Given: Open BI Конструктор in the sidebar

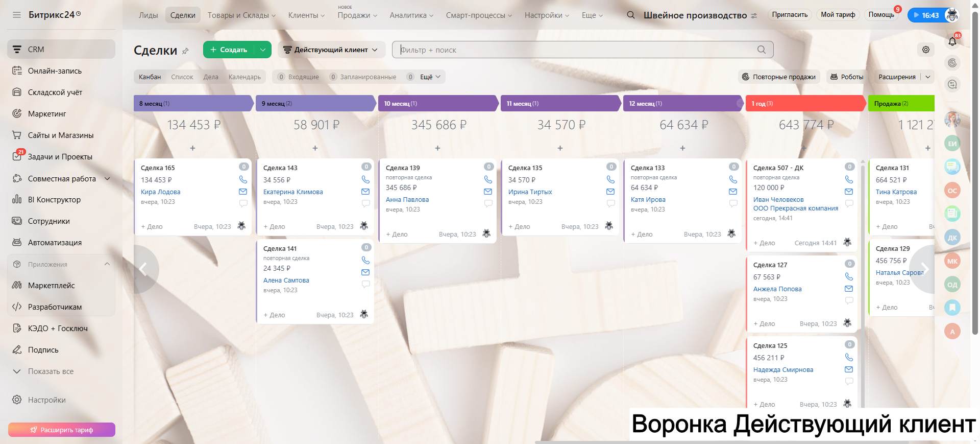Looking at the screenshot, I should pyautogui.click(x=54, y=200).
